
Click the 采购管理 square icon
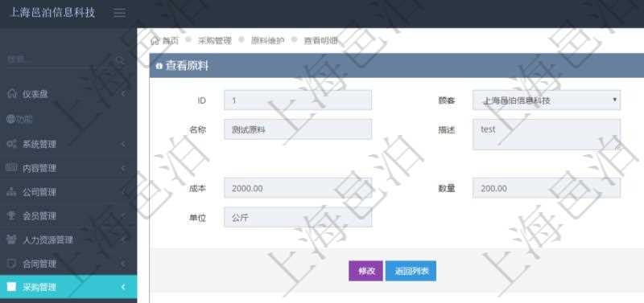[11, 287]
